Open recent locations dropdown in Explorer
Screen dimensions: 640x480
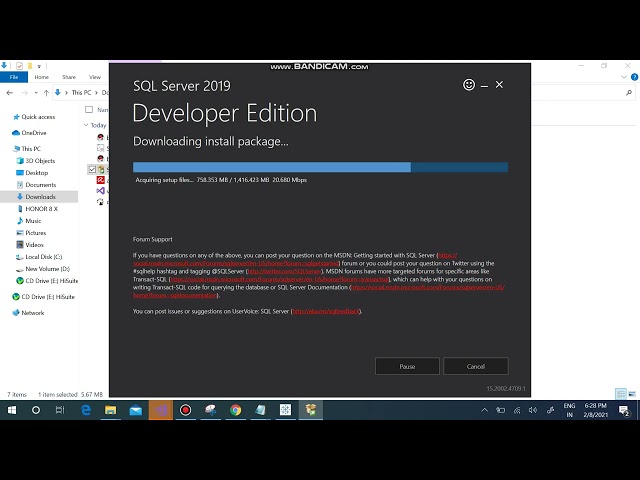click(36, 93)
